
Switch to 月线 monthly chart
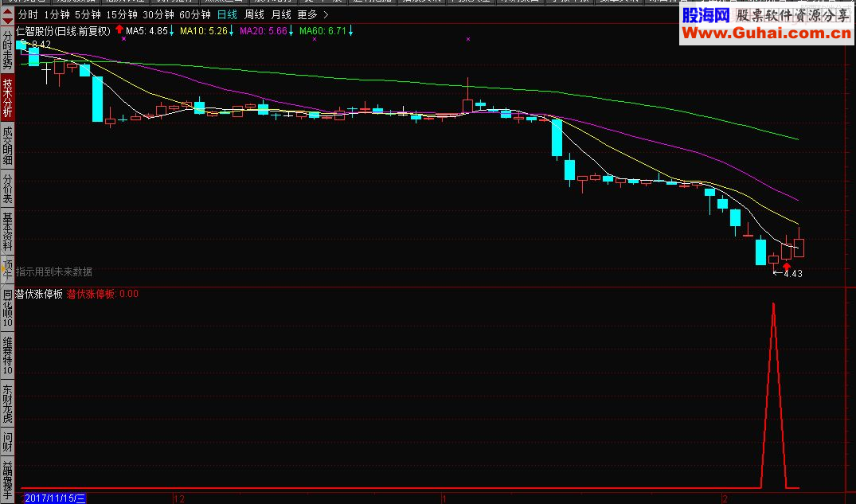tap(281, 15)
